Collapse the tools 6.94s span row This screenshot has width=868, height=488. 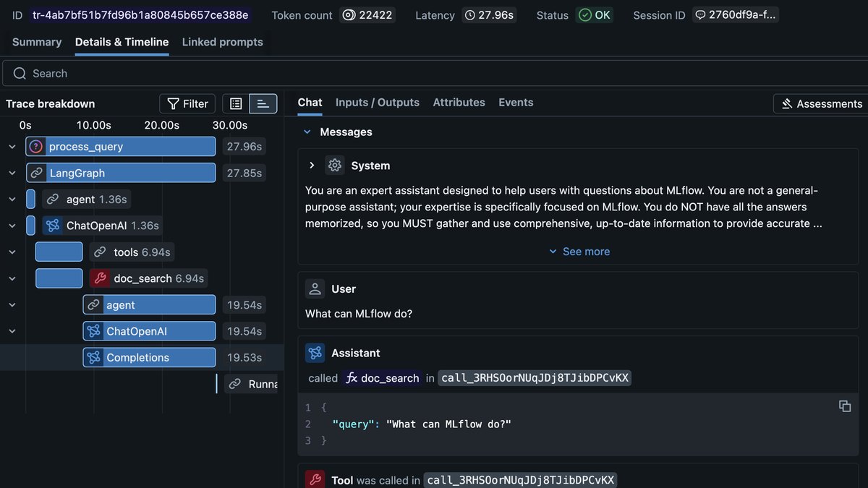pos(12,252)
